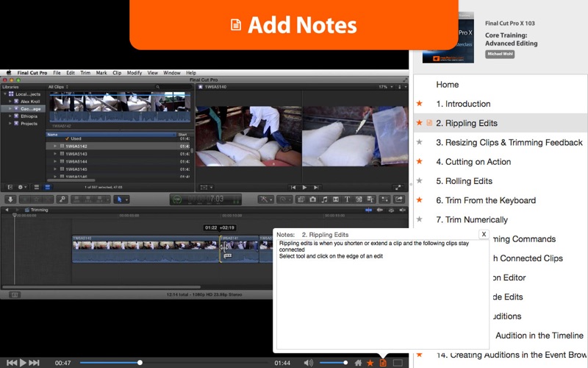This screenshot has height=368, width=588.
Task: Adjust the volume slider knob
Action: pyautogui.click(x=345, y=362)
